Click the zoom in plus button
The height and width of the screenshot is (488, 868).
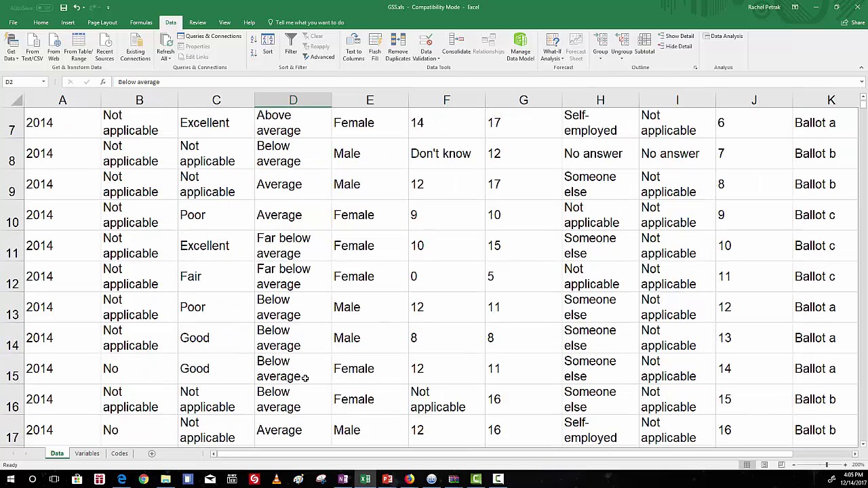pyautogui.click(x=845, y=465)
